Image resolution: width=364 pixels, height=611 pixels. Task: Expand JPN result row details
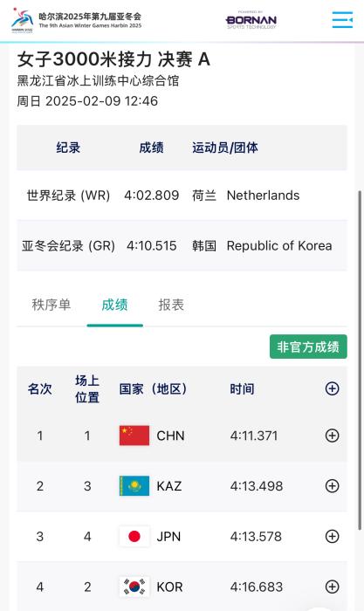pyautogui.click(x=332, y=537)
